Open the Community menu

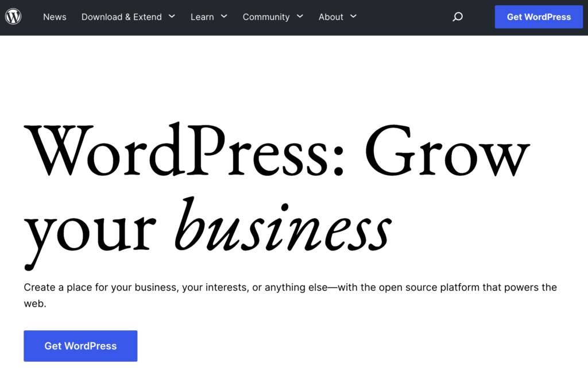pos(266,17)
